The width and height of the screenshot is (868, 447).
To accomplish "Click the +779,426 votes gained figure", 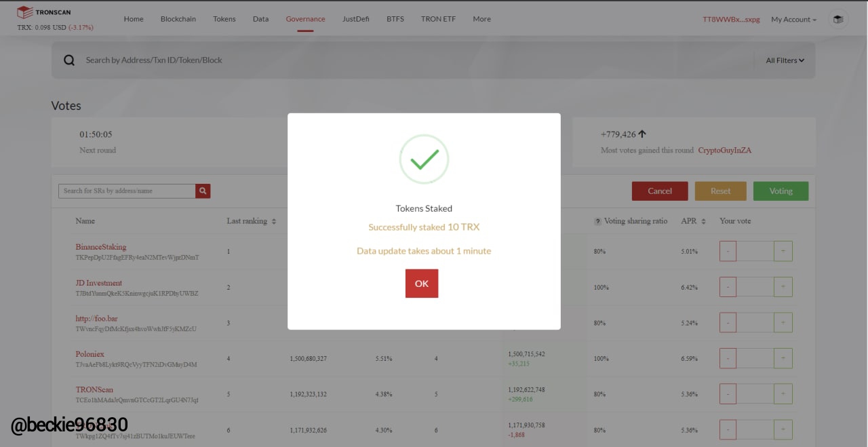I will (618, 134).
